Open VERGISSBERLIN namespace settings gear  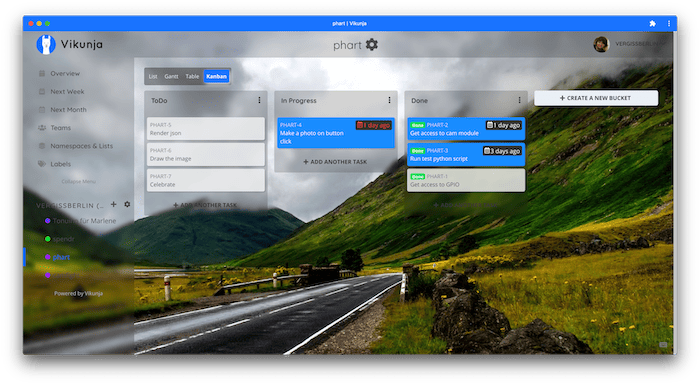click(x=127, y=205)
